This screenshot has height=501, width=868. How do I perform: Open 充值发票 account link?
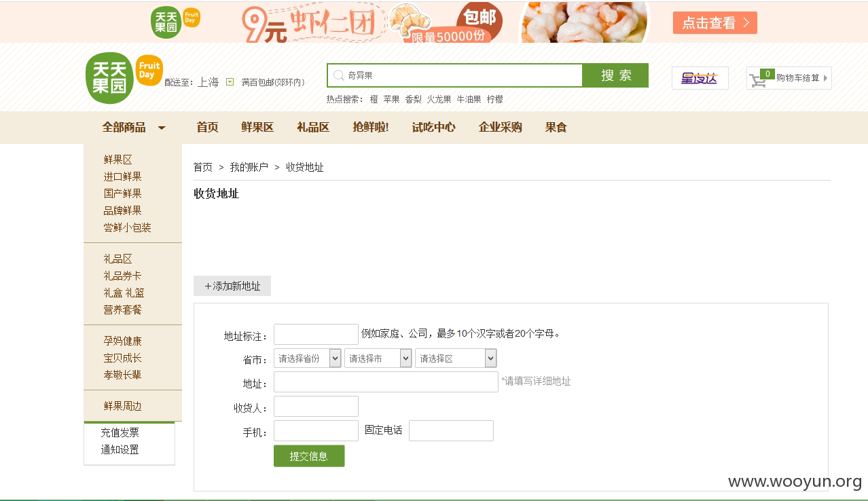(120, 432)
